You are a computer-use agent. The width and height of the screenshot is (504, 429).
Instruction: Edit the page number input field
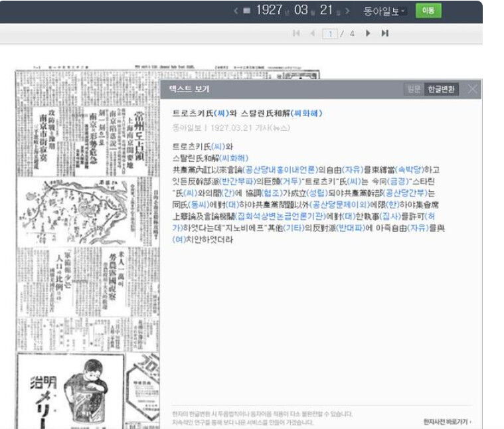tap(330, 34)
